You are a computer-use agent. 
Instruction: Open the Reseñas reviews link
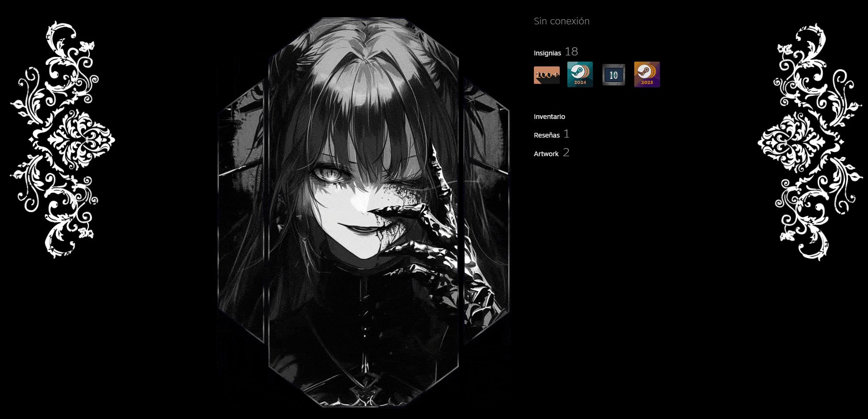click(547, 135)
